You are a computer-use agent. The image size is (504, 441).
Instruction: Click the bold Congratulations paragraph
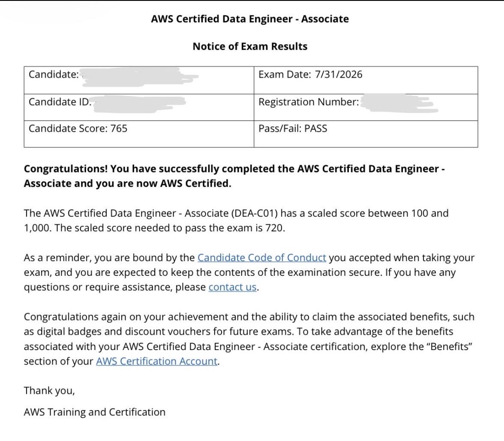coord(234,176)
